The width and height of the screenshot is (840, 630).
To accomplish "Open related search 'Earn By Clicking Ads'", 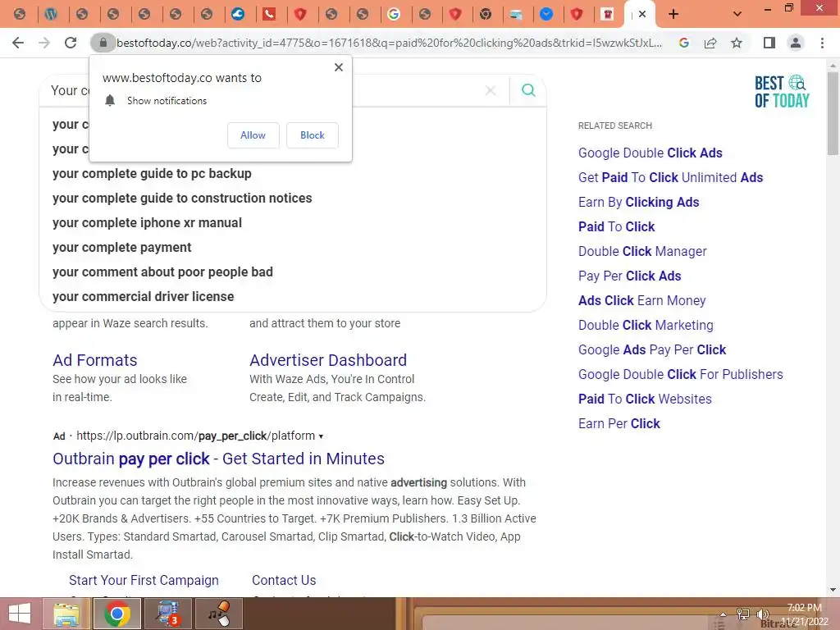I will [639, 202].
